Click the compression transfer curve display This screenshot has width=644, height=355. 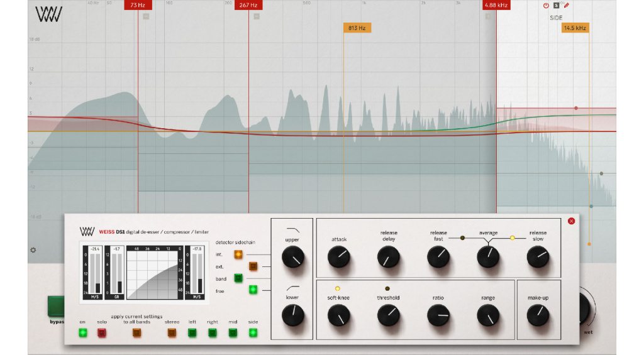click(155, 273)
